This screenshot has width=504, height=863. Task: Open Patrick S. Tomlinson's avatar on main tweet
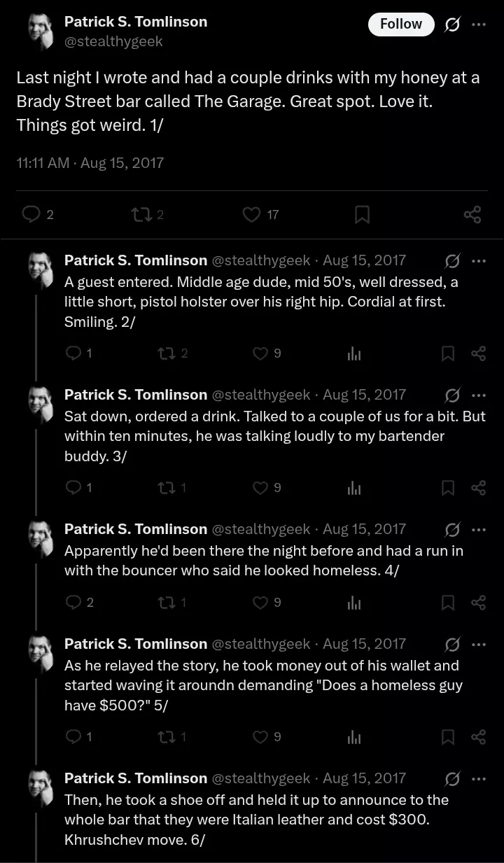pos(41,33)
